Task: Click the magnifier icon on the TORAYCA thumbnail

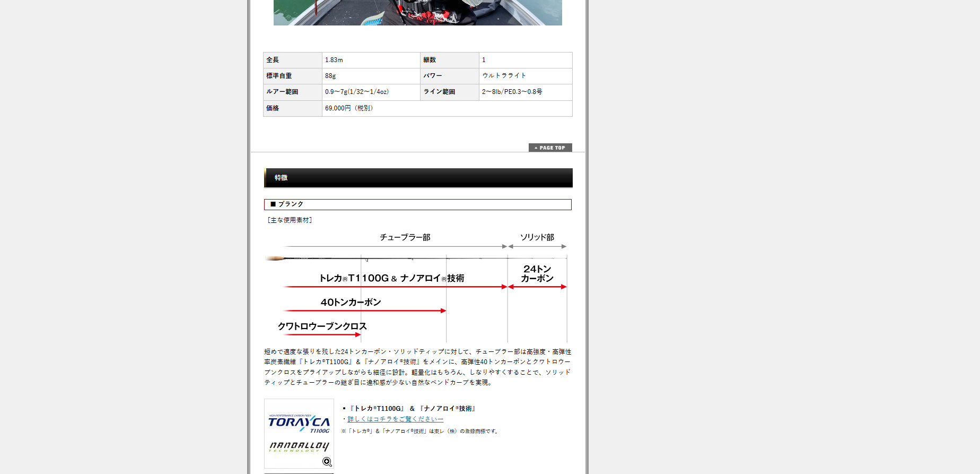Action: click(x=327, y=462)
